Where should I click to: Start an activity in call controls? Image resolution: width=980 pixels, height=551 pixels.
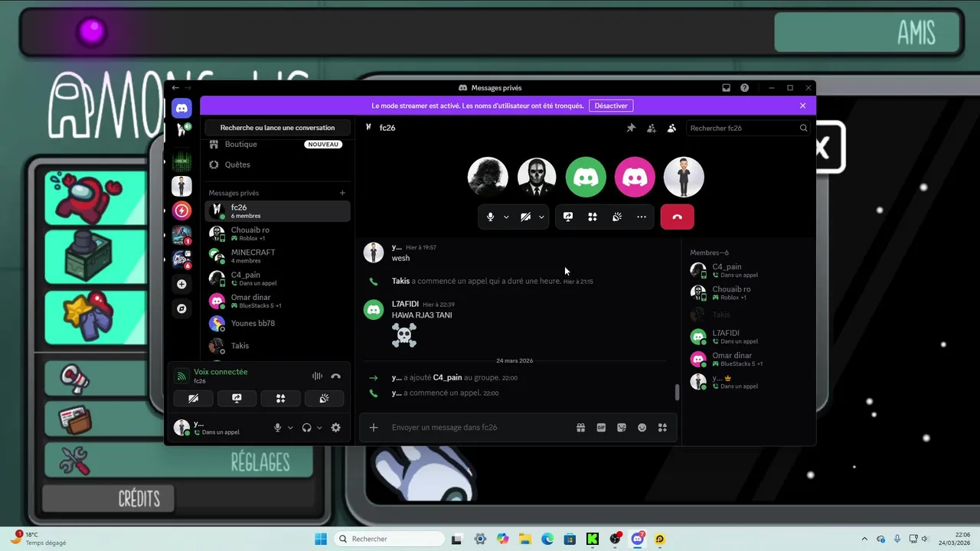(x=593, y=217)
